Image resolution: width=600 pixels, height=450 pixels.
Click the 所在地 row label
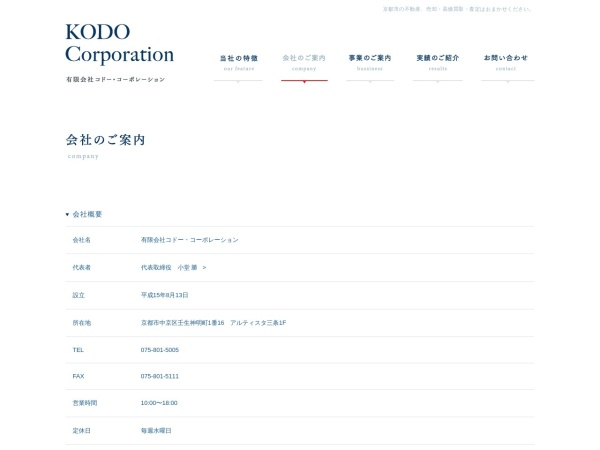coord(82,322)
